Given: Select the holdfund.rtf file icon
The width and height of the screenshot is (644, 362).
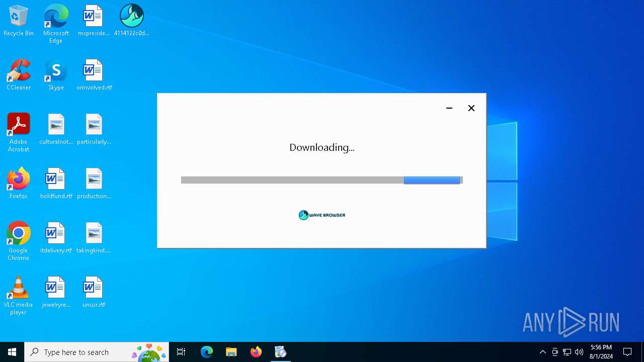Looking at the screenshot, I should (x=56, y=184).
